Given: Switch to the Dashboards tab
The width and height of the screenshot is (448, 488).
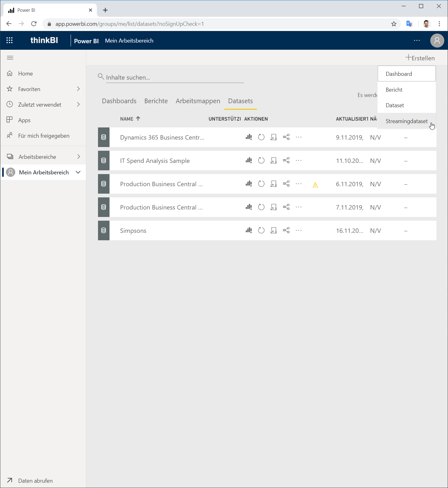Looking at the screenshot, I should pos(119,101).
